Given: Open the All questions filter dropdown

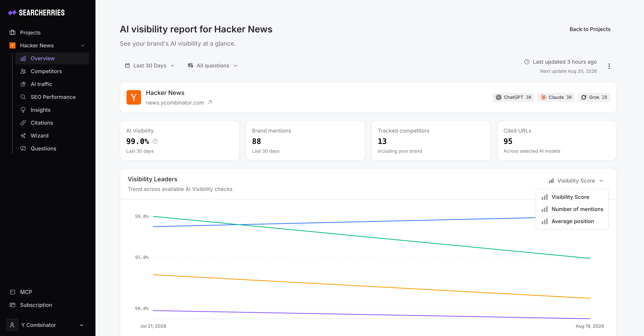Looking at the screenshot, I should pyautogui.click(x=212, y=66).
